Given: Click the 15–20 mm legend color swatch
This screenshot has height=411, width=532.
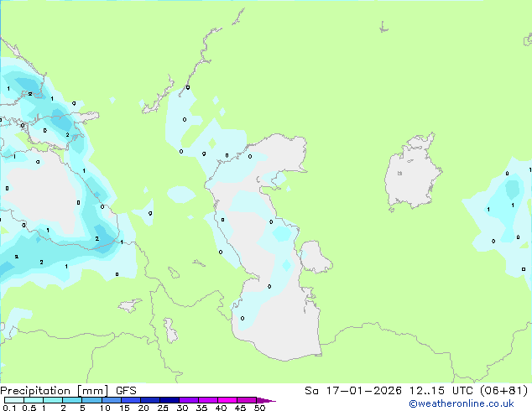Looking at the screenshot, I should [131, 400].
